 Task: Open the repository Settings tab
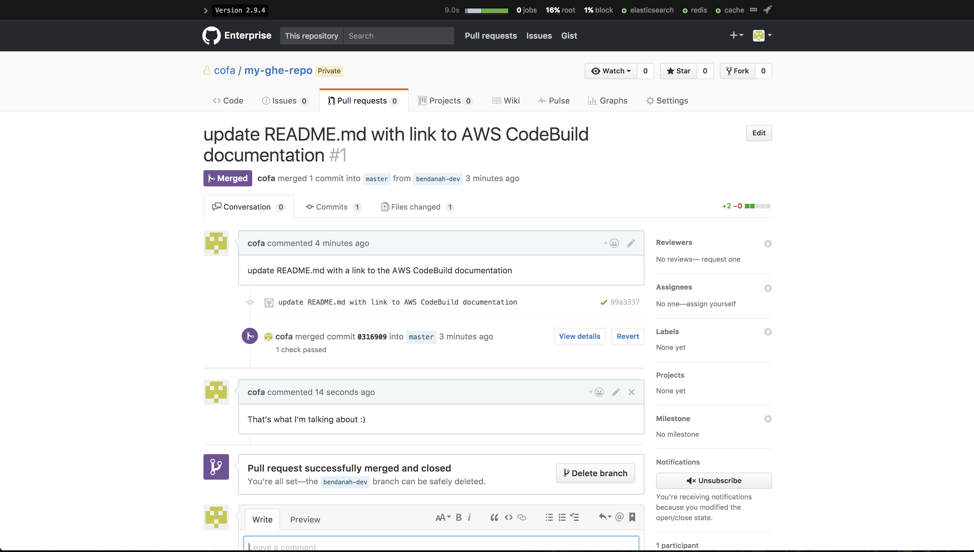pyautogui.click(x=667, y=101)
